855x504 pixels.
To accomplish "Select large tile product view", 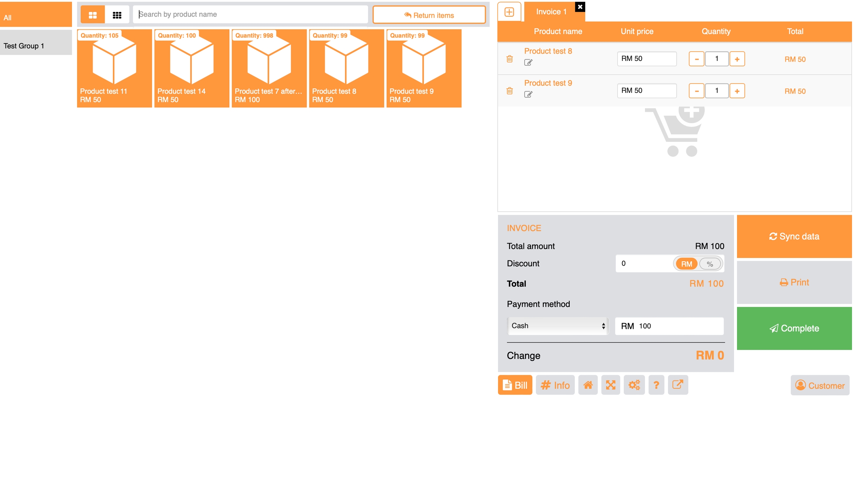I will tap(93, 15).
